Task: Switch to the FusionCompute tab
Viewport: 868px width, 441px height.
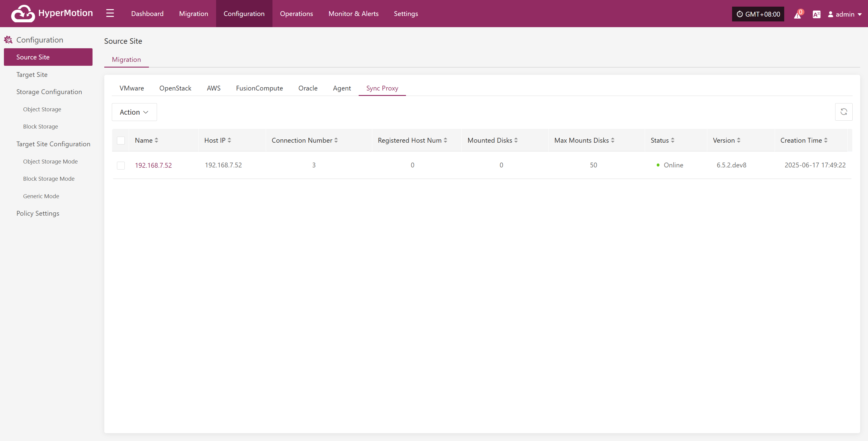Action: pos(259,88)
